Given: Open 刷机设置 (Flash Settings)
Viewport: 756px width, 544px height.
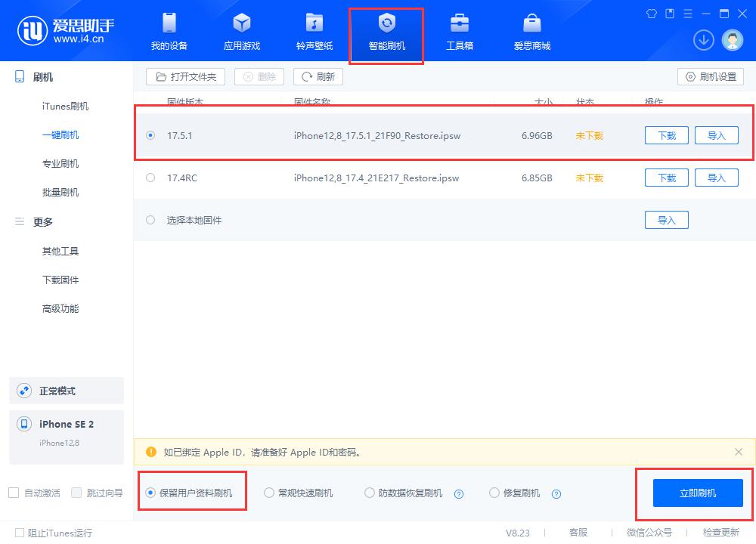Looking at the screenshot, I should tap(711, 76).
